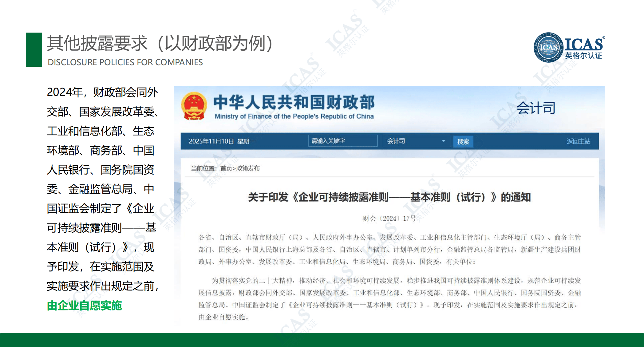Click the 关于印发 notice headline
This screenshot has height=347, width=644.
coord(389,197)
